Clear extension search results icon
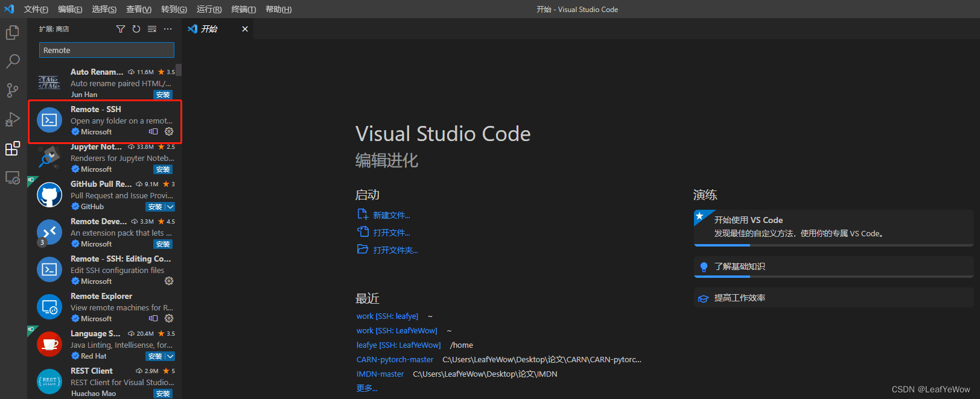This screenshot has height=399, width=980. 152,29
